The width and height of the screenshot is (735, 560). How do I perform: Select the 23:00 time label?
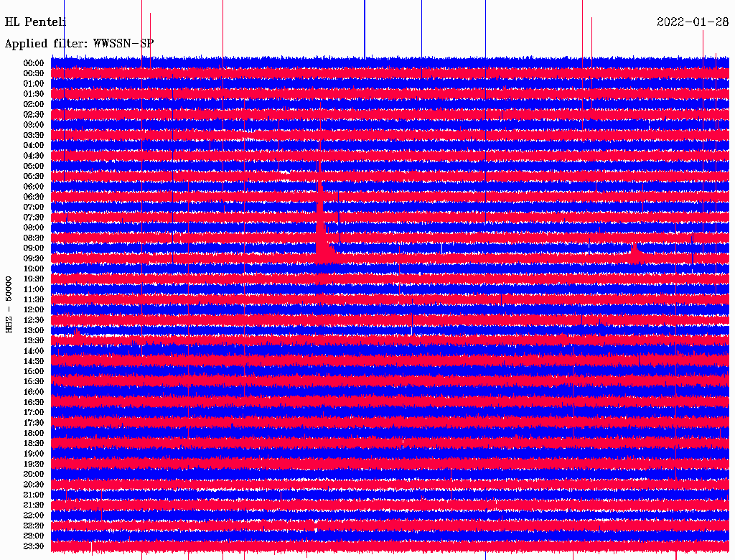(x=34, y=536)
